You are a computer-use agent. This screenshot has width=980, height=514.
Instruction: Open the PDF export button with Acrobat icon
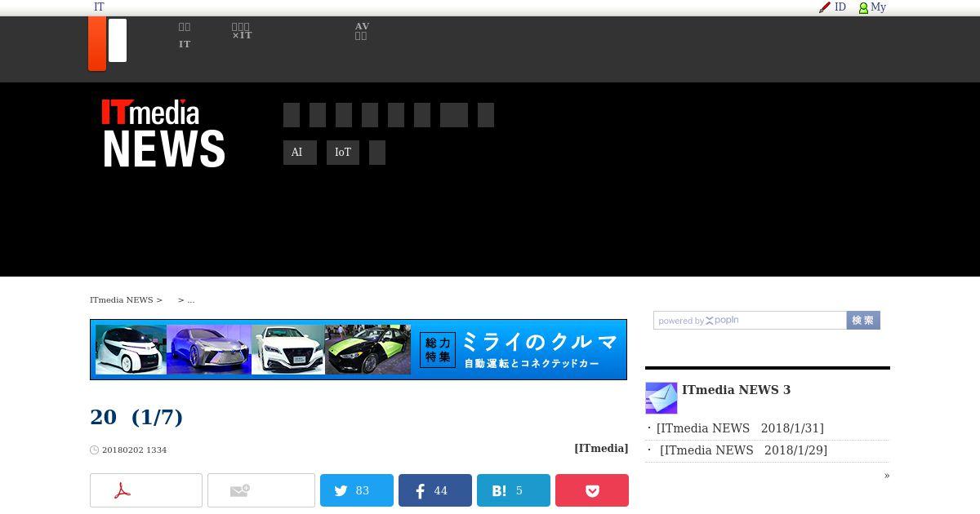pyautogui.click(x=146, y=490)
